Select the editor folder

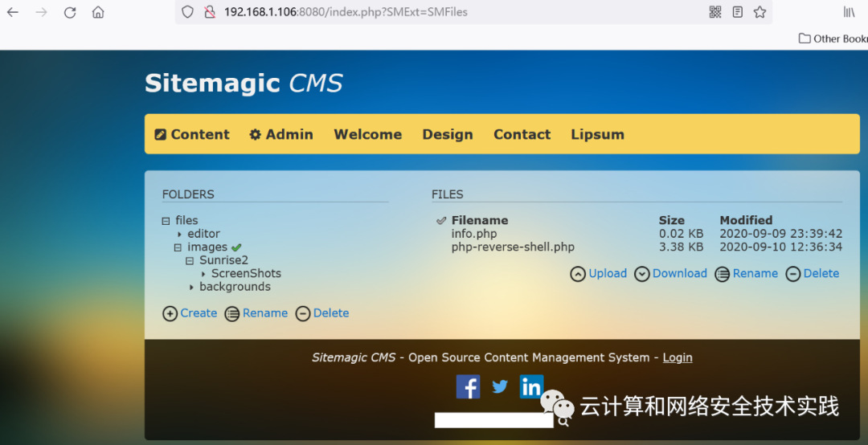tap(203, 234)
